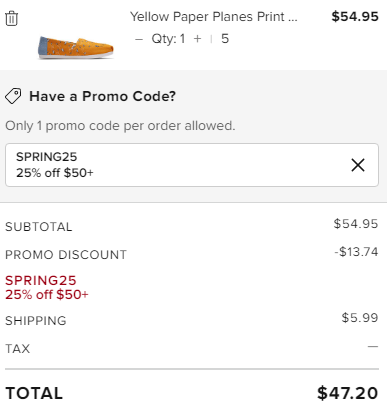Screen dimensions: 387x412
Task: Delete the item with the trash icon
Action: point(12,18)
